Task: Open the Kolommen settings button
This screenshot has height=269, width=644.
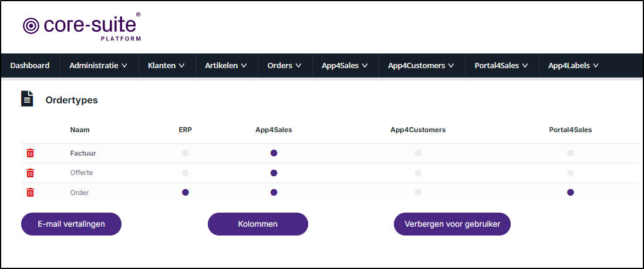Action: 258,224
